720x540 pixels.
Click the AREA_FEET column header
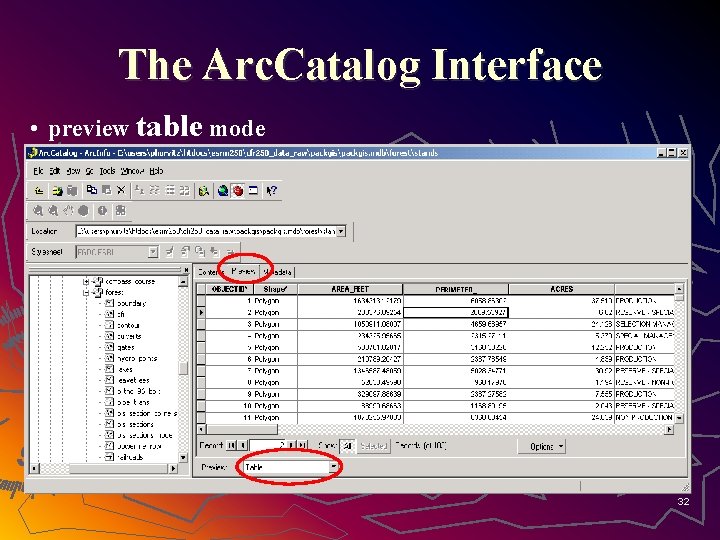coord(350,289)
